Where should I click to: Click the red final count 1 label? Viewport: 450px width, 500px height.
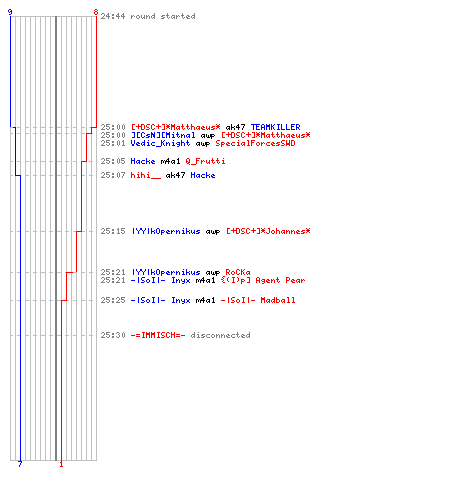pos(61,464)
